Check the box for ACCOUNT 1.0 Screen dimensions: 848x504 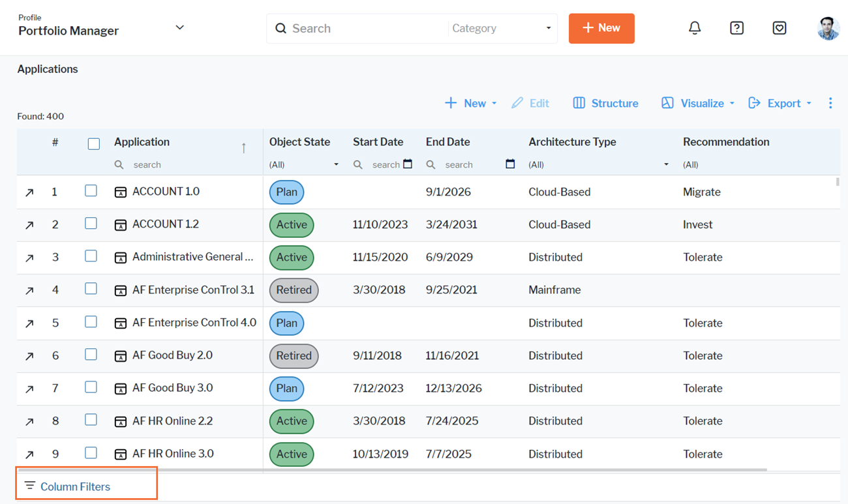click(x=91, y=190)
